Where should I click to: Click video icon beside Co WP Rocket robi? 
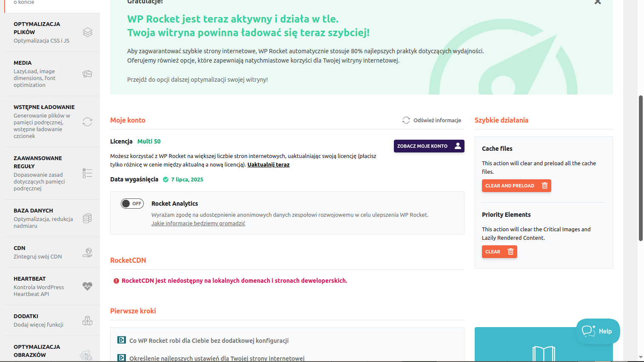[122, 340]
